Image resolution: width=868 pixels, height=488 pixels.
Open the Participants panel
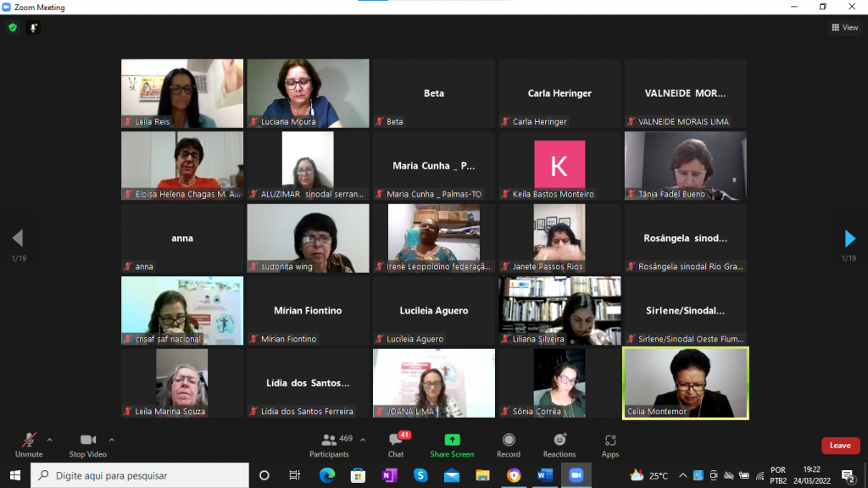pyautogui.click(x=329, y=444)
